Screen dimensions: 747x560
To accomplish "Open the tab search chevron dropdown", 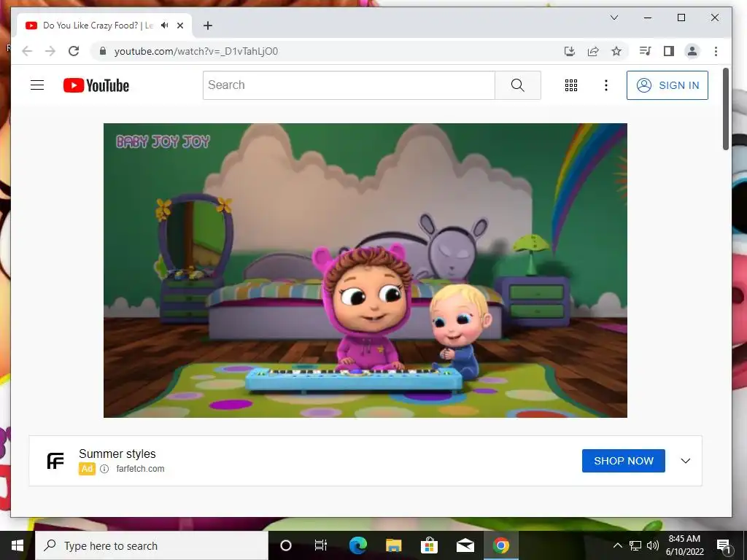I will click(x=614, y=17).
